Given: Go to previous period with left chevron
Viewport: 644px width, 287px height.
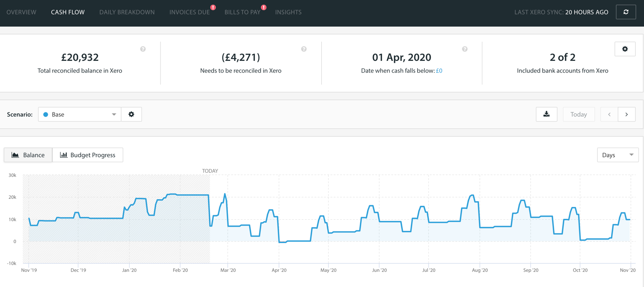Looking at the screenshot, I should [x=609, y=114].
